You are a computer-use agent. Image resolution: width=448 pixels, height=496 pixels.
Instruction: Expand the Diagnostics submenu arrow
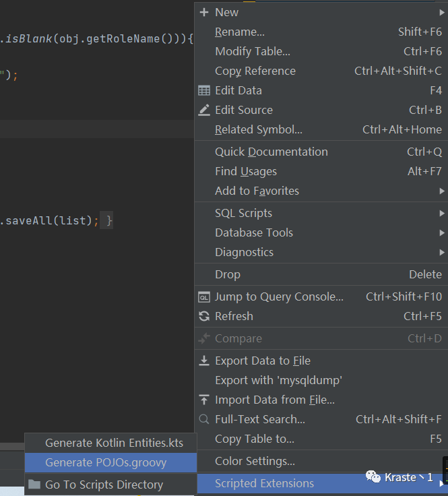[442, 252]
